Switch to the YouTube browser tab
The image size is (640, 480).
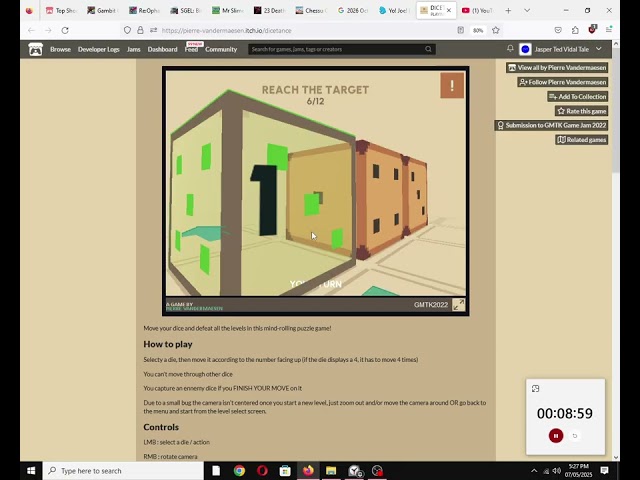[x=477, y=11]
